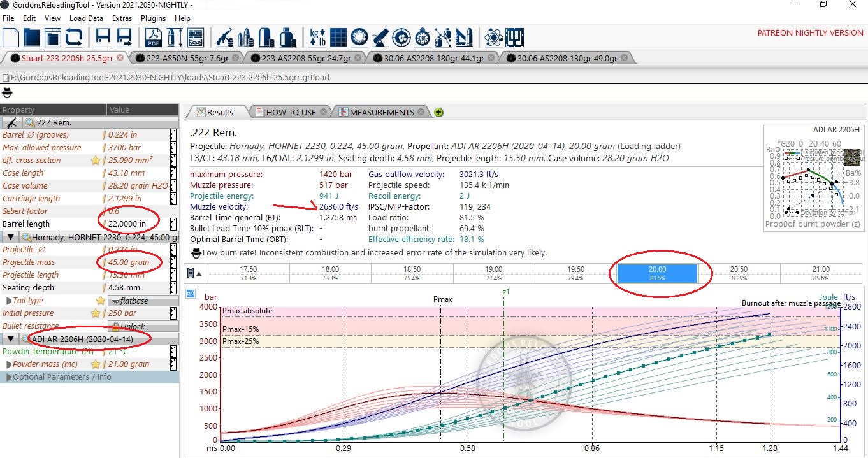Open the flatbase tail type dropdown
This screenshot has height=458, width=868.
[x=143, y=301]
